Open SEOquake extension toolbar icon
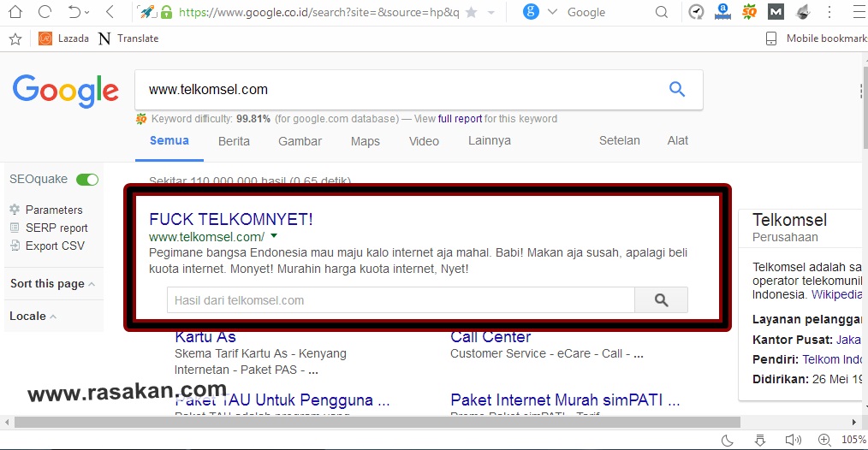The width and height of the screenshot is (868, 450). 749,12
